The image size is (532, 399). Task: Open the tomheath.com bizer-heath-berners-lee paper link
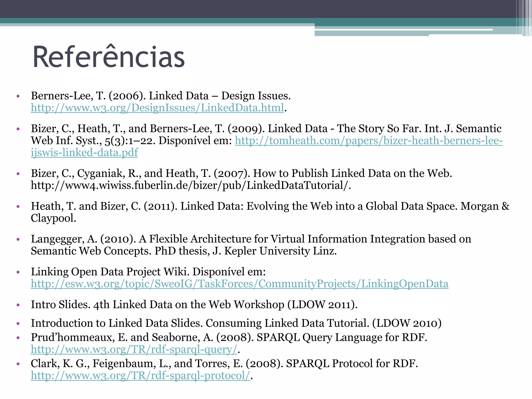(x=369, y=141)
